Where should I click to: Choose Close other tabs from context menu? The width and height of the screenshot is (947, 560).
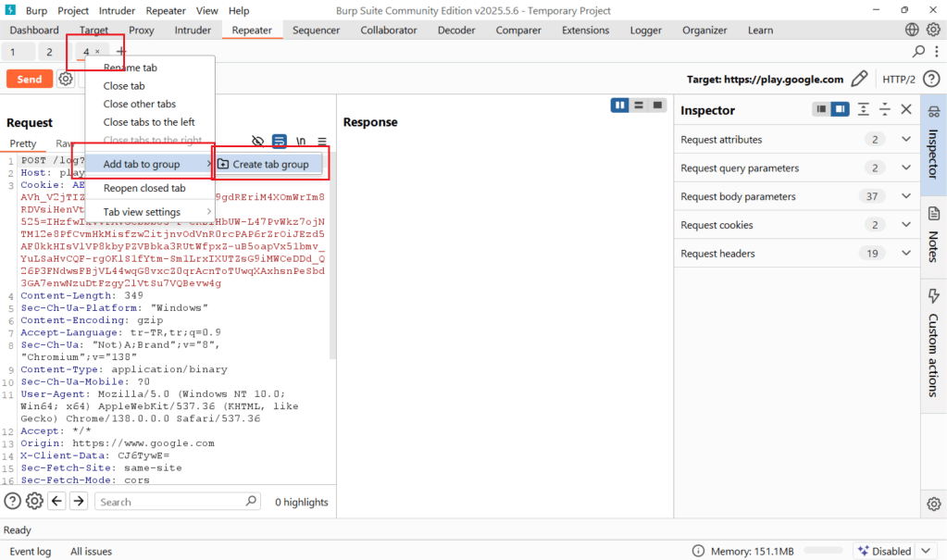click(x=140, y=104)
